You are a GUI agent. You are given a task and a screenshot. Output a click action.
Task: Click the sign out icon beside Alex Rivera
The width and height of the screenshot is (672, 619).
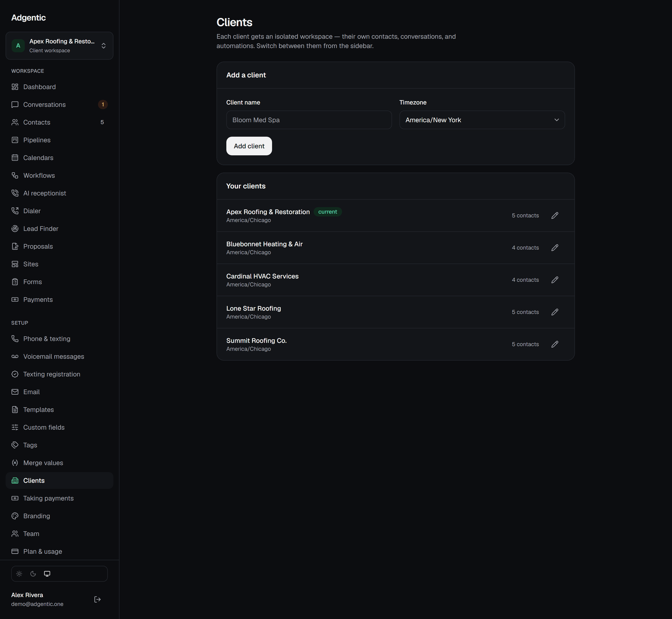pos(98,599)
